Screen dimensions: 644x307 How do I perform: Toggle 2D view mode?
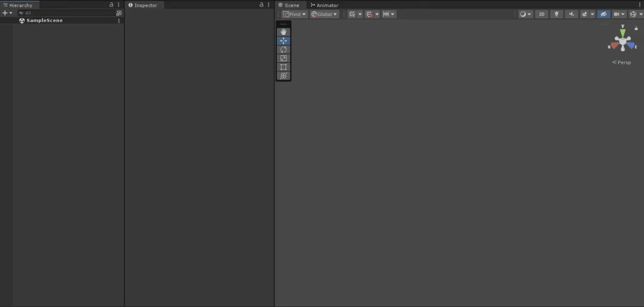pos(541,14)
